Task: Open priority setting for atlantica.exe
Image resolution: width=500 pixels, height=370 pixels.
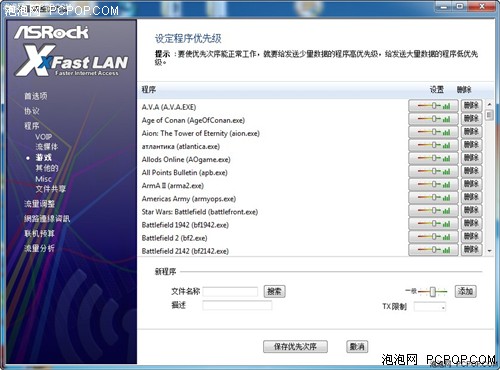Action: (x=433, y=145)
